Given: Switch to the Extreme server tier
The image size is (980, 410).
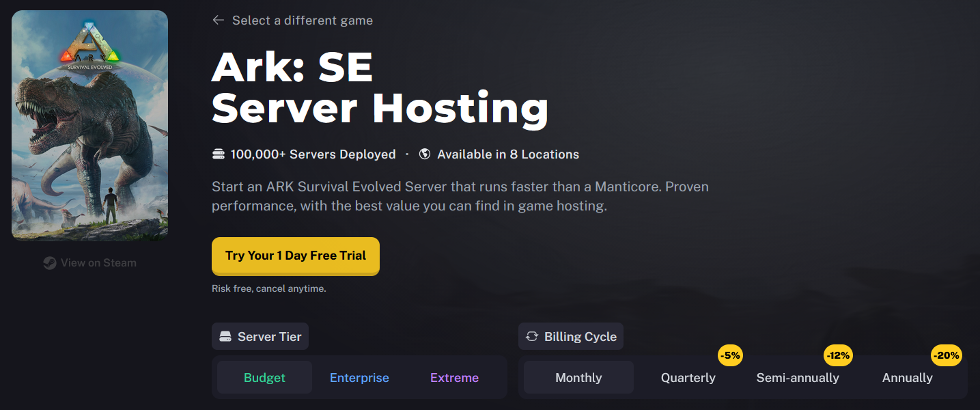Looking at the screenshot, I should pyautogui.click(x=454, y=378).
